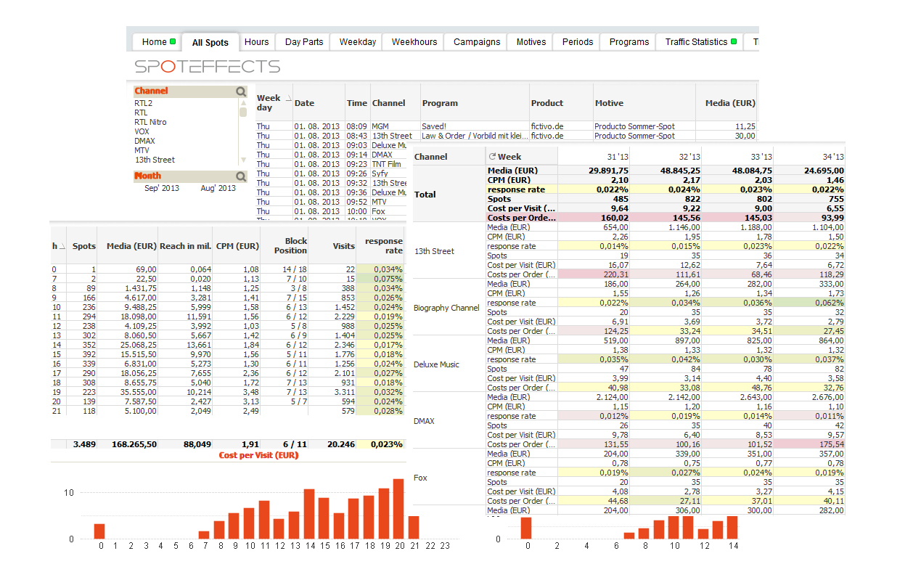Click the Total row label in pivot

pos(449,195)
